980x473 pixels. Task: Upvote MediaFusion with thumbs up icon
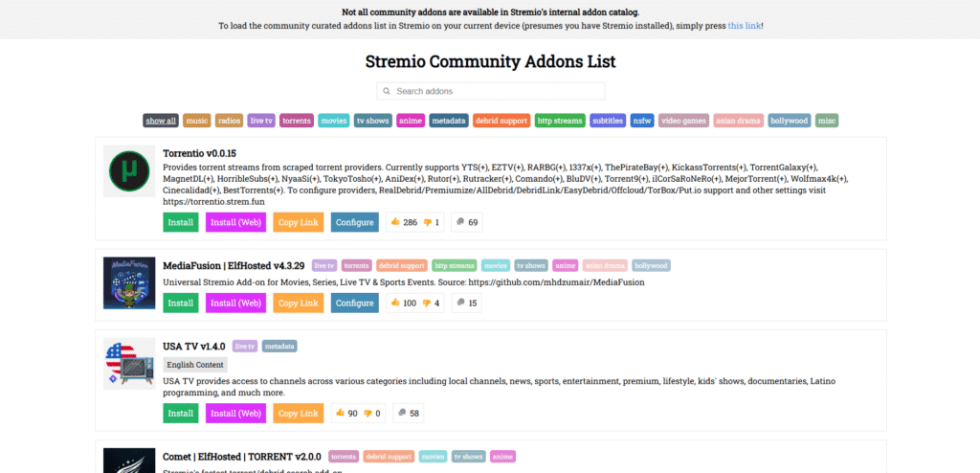pos(394,303)
